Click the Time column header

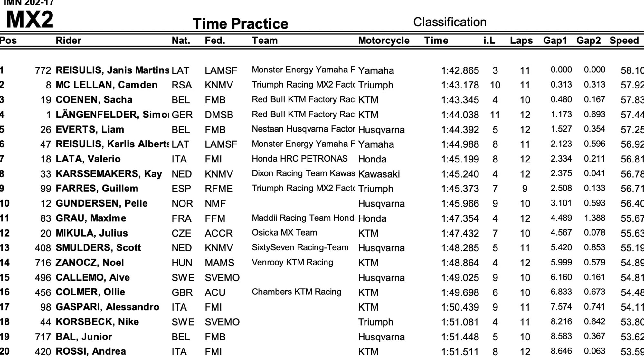click(436, 40)
